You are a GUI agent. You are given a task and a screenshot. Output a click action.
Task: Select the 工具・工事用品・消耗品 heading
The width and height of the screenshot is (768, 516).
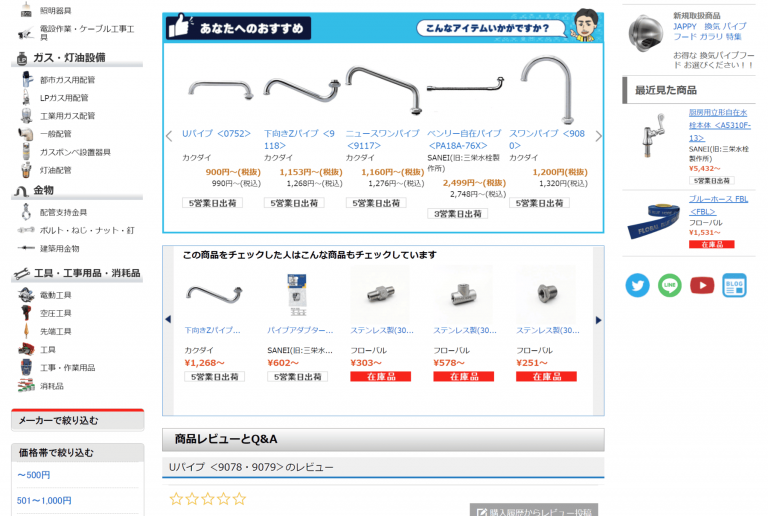[x=87, y=273]
